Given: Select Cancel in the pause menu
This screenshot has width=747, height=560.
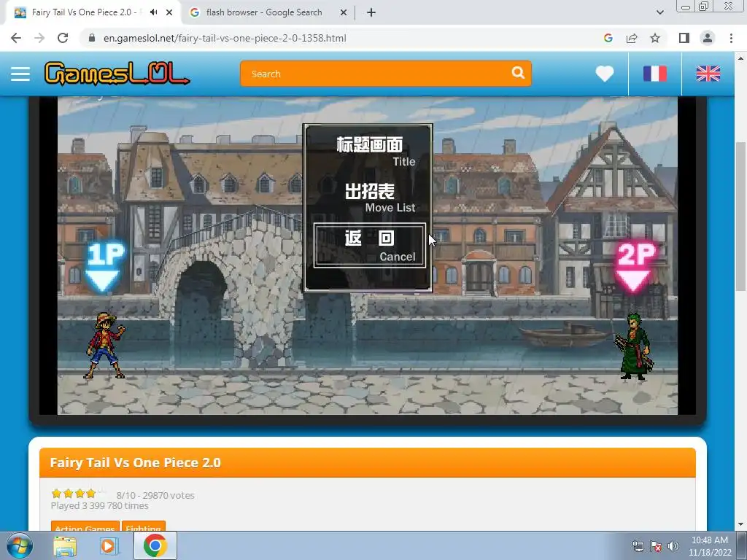Looking at the screenshot, I should pos(370,245).
